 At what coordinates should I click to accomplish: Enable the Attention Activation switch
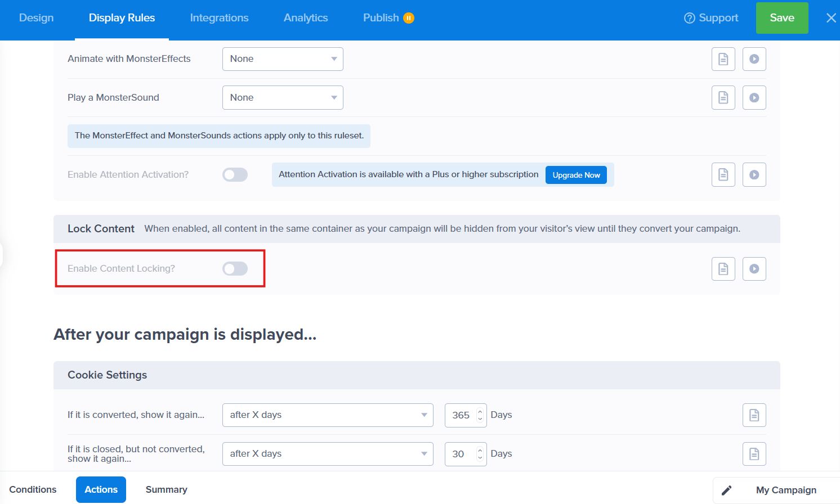(235, 174)
